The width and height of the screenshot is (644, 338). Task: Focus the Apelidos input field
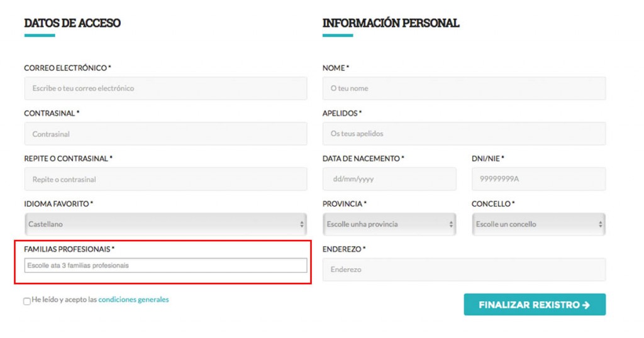[464, 134]
